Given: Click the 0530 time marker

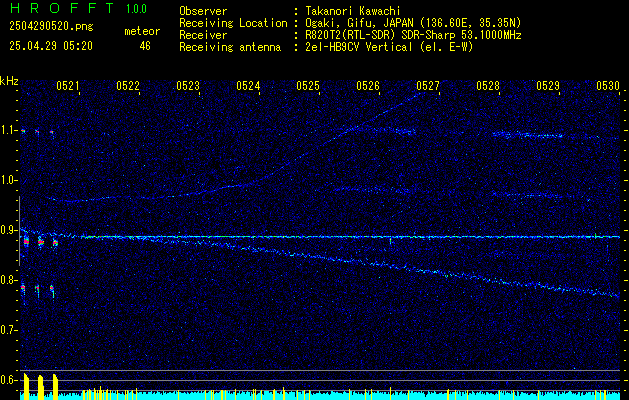Looking at the screenshot, I should click(608, 86).
